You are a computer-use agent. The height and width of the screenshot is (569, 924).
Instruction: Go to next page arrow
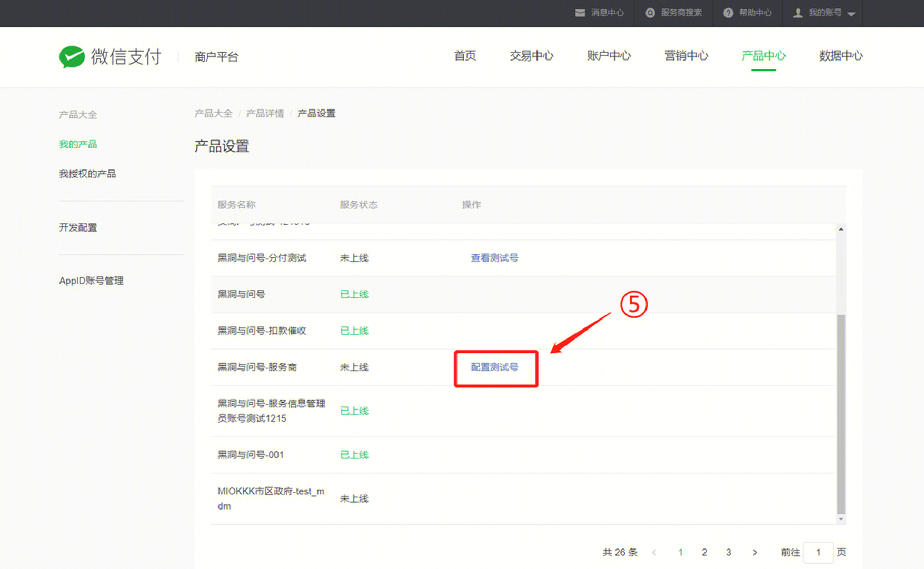tap(754, 552)
